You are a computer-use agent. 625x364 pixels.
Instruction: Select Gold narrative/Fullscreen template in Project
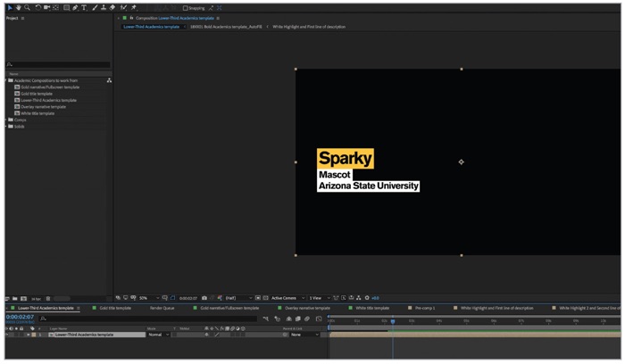pos(50,87)
